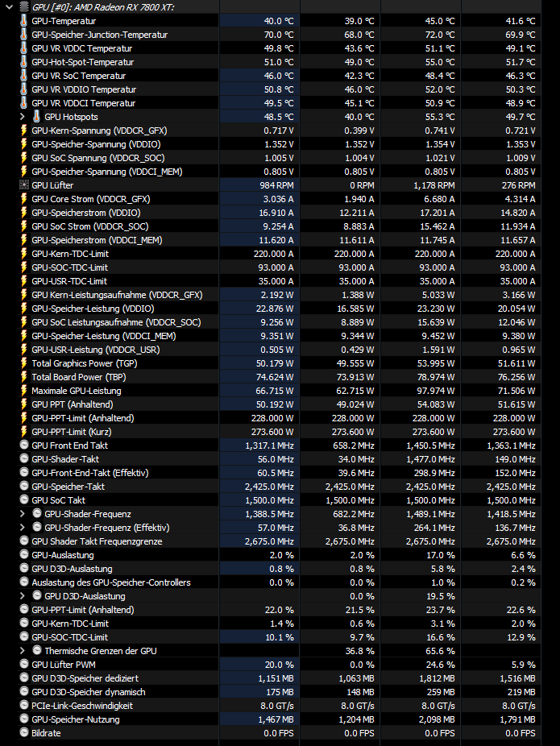This screenshot has width=560, height=746.
Task: Click lightning icon of Total Graphics Power (TGP)
Action: [24, 363]
